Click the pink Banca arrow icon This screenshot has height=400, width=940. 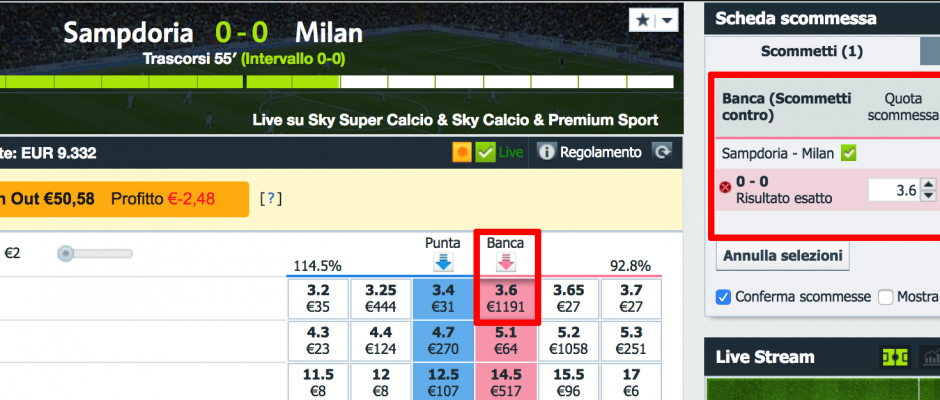click(506, 262)
